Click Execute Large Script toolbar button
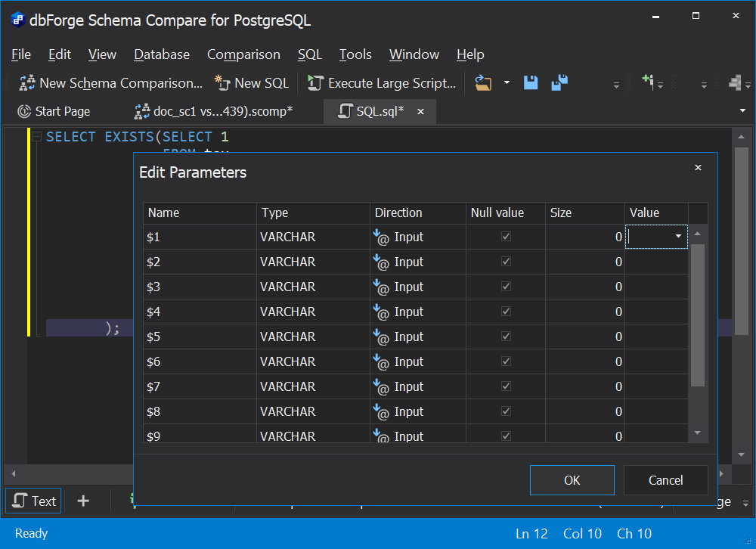 382,83
